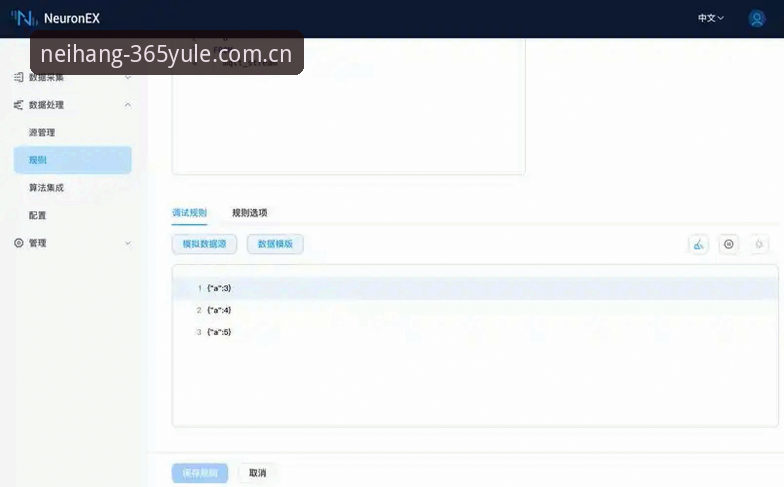Click the 管理 gear icon
The width and height of the screenshot is (784, 487).
pos(18,243)
